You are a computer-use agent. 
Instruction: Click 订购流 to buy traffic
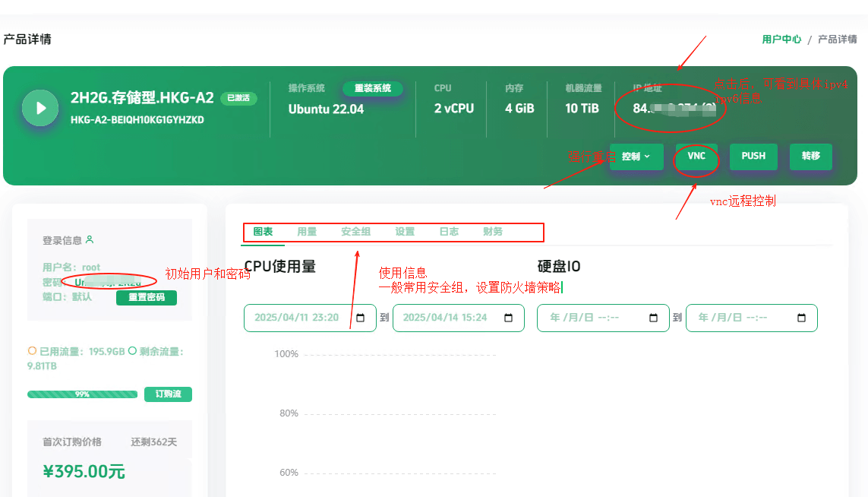pos(168,394)
